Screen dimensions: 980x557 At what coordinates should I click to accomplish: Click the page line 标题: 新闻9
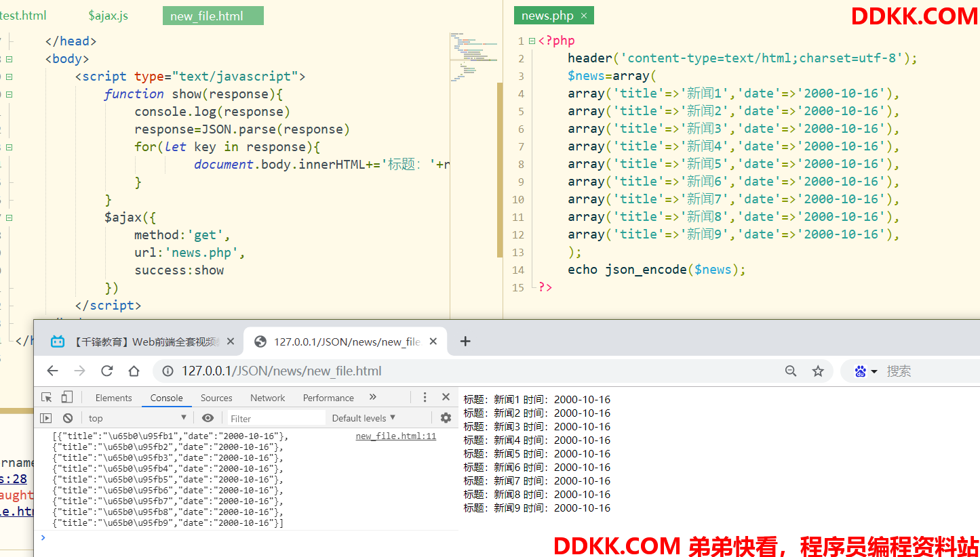537,508
